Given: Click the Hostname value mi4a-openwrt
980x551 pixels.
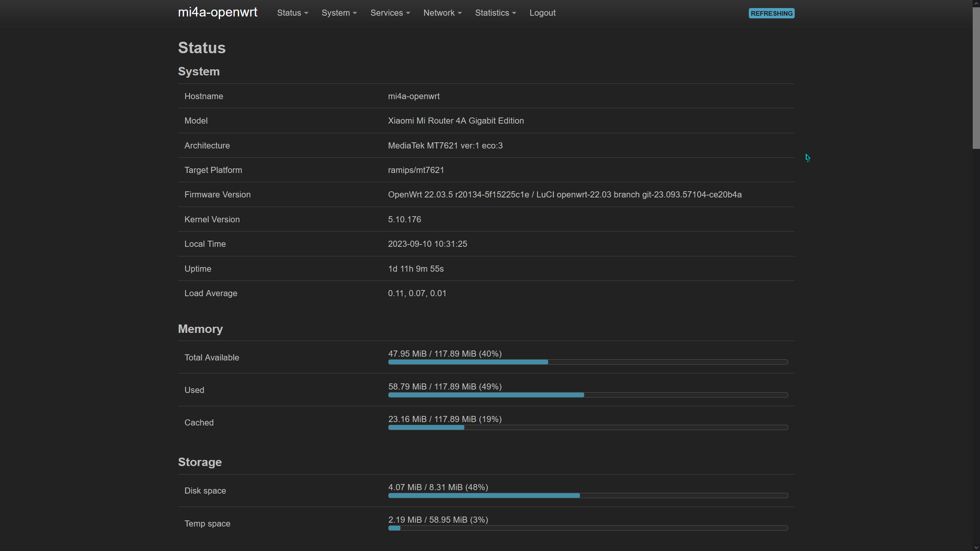Looking at the screenshot, I should pyautogui.click(x=413, y=96).
